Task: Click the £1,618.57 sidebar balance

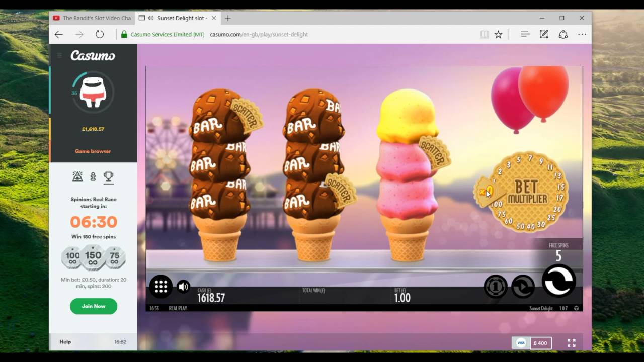Action: [93, 129]
